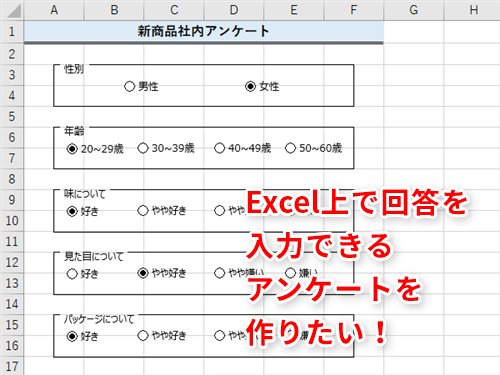Select やや好き in the 見た目について group
This screenshot has height=375, width=500.
(143, 273)
